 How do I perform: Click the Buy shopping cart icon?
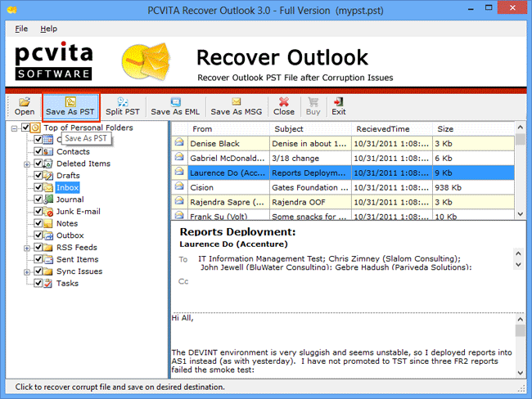(313, 101)
